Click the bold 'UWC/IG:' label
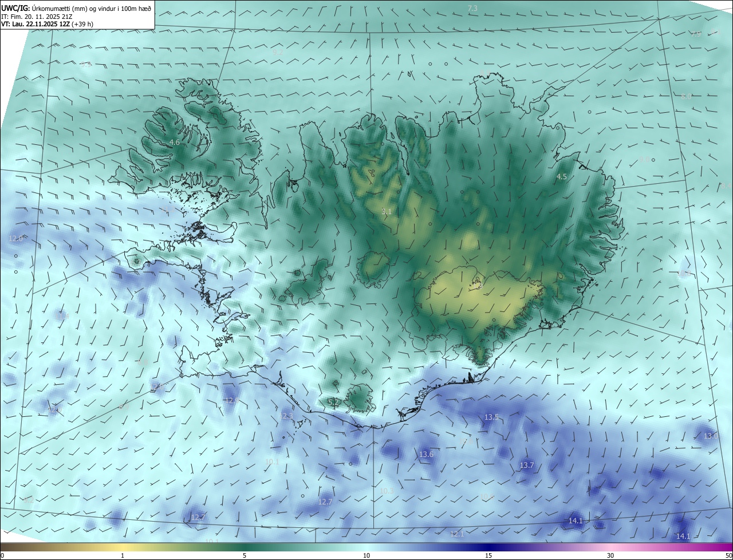The width and height of the screenshot is (733, 560). [15, 8]
